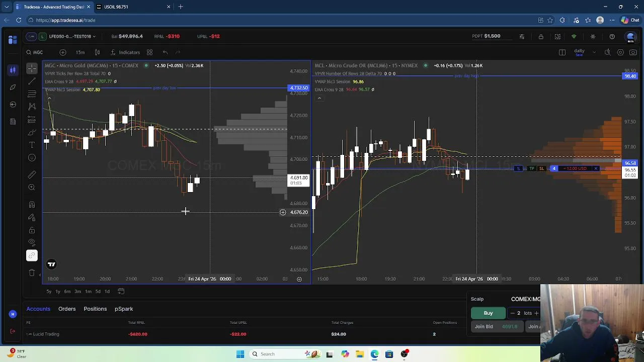The width and height of the screenshot is (644, 362).
Task: Open the Fibonacci/horizontal lines tool group
Action: click(32, 94)
